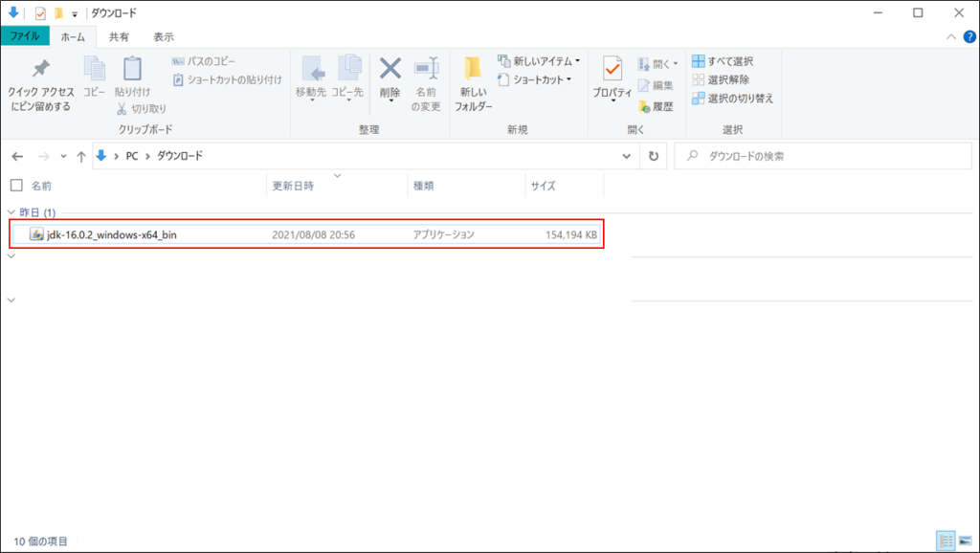Click ダウンロード in the address breadcrumb
The image size is (980, 553).
click(x=180, y=156)
